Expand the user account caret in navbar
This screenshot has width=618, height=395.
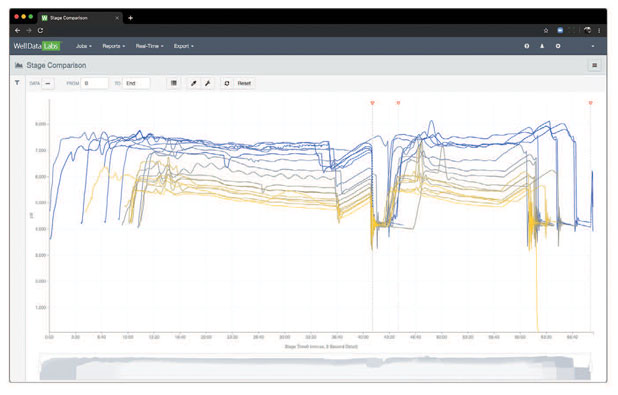tap(593, 46)
